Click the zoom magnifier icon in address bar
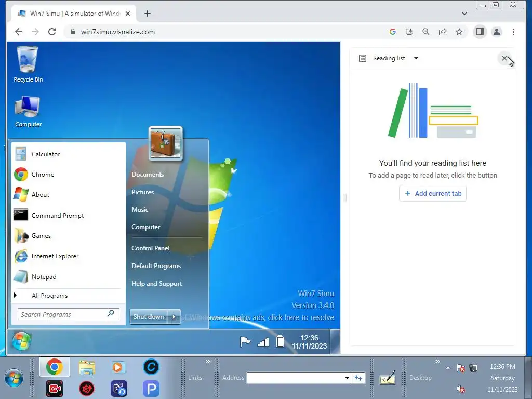Viewport: 532px width, 399px height. 426,32
